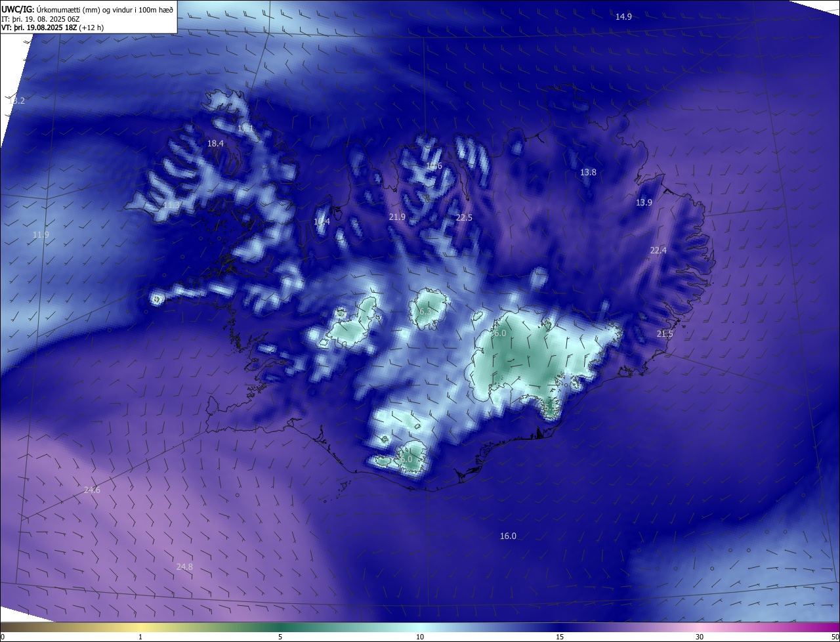Click the colorbar tick label 5
This screenshot has width=840, height=642.
pos(280,637)
